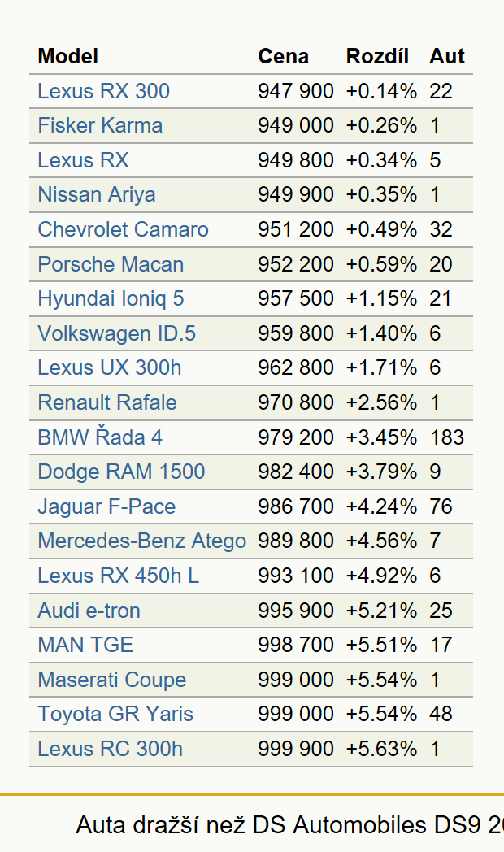Open the Toyota GR Yaris link
This screenshot has height=852, width=504.
115,714
